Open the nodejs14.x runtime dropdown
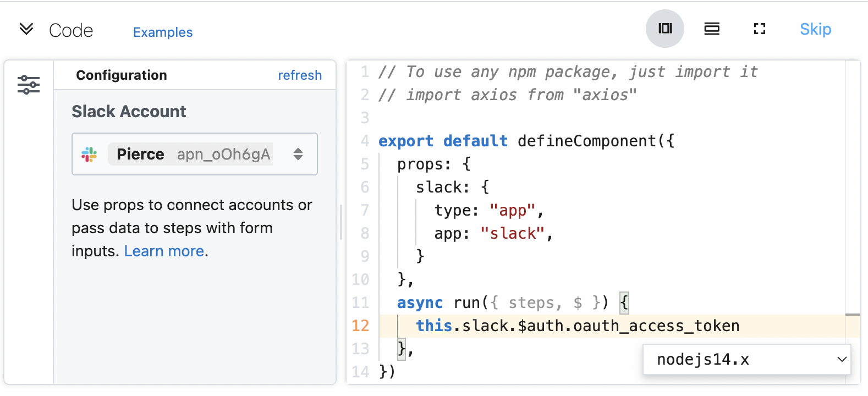 coord(746,360)
